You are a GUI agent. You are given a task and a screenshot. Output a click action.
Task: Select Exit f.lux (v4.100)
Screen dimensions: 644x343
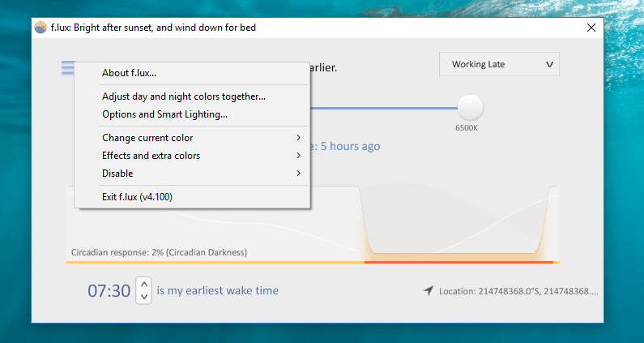(192, 197)
